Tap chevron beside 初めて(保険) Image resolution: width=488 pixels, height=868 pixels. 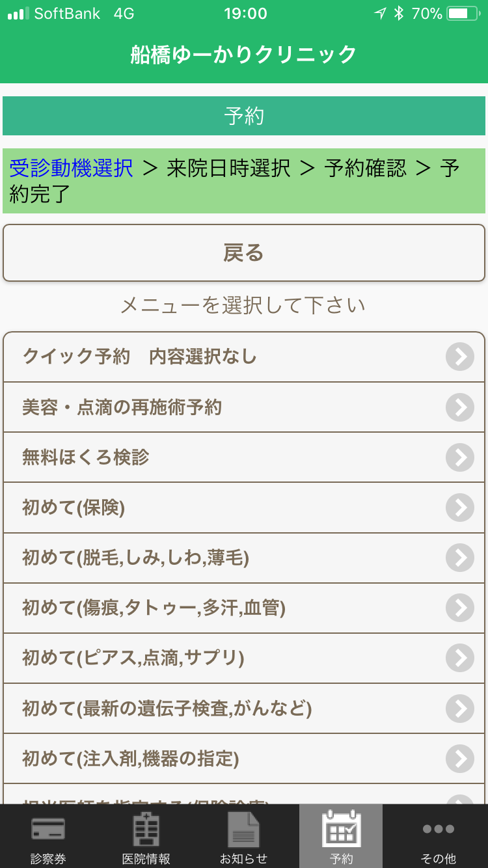point(460,508)
